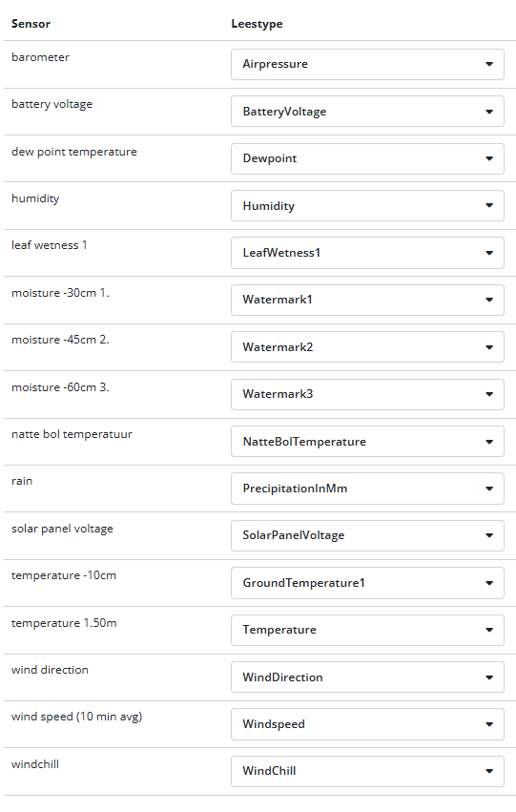Expand the SolarPanelVoltage dropdown
This screenshot has width=516, height=812.
pyautogui.click(x=367, y=535)
